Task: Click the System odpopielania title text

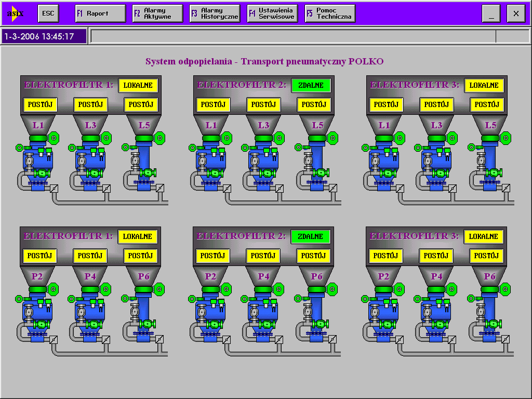Action: click(264, 61)
